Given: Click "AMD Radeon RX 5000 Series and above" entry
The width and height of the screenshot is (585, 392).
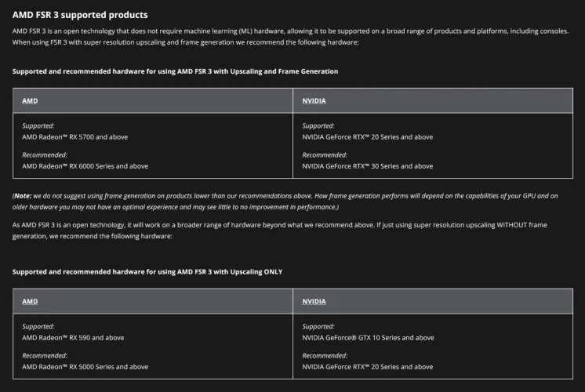Looking at the screenshot, I should (85, 367).
